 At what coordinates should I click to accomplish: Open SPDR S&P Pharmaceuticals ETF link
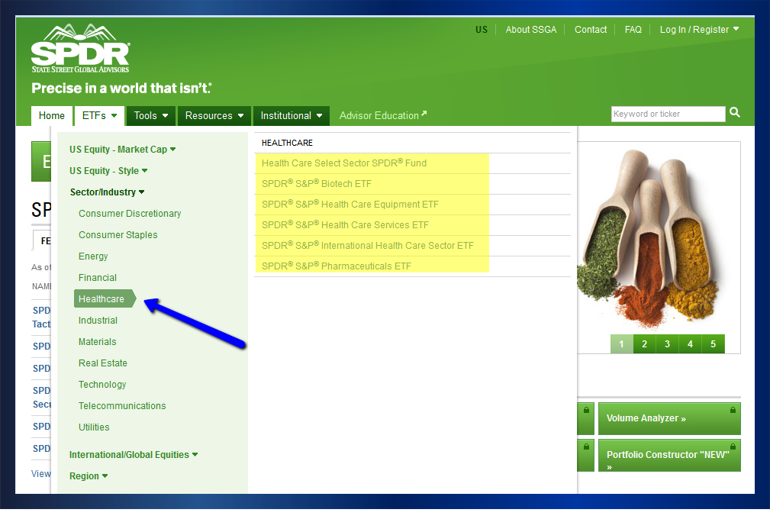pyautogui.click(x=336, y=266)
